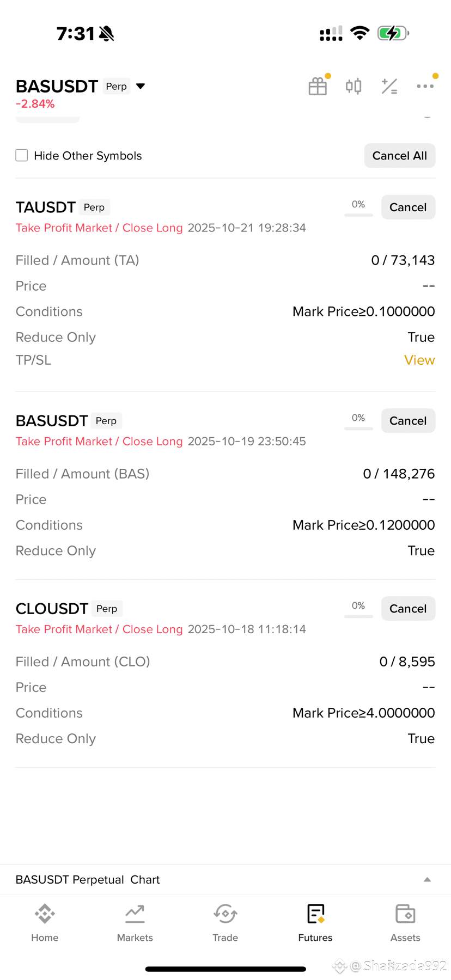
Task: Open the three-dot more options menu
Action: [425, 86]
